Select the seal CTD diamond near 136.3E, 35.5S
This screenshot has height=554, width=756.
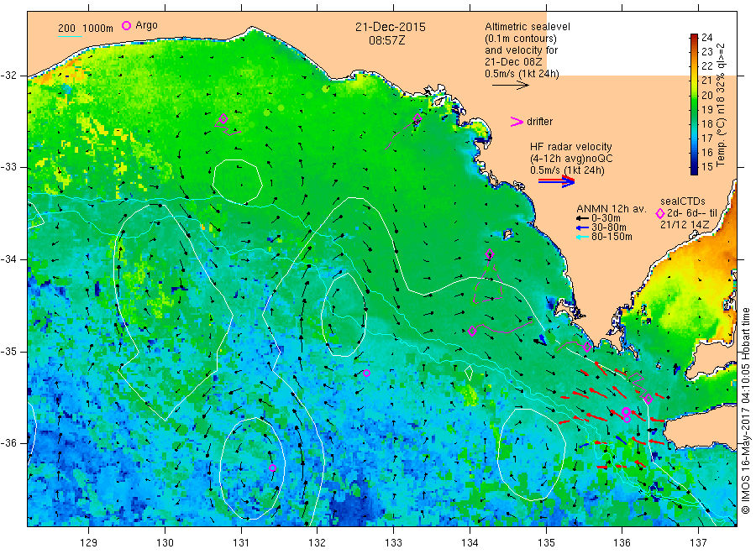click(x=648, y=399)
